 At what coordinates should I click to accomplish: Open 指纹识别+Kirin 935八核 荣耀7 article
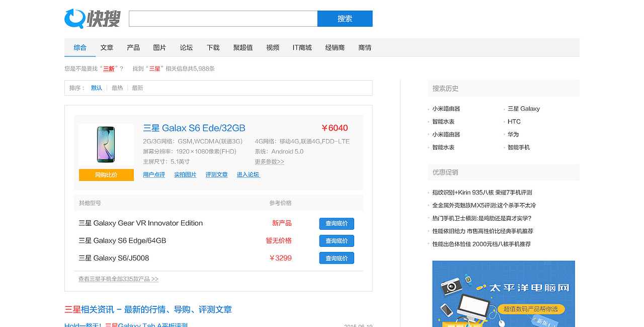(482, 192)
